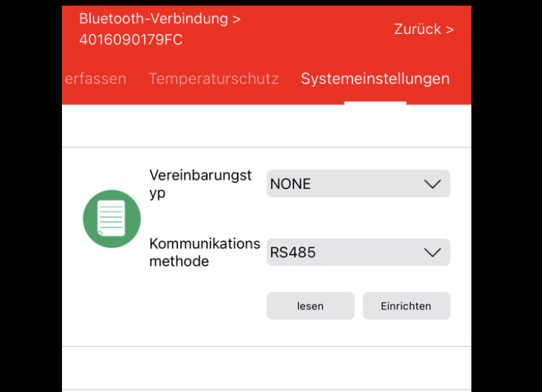Image resolution: width=542 pixels, height=392 pixels.
Task: Select the RS485 value text
Action: (293, 252)
